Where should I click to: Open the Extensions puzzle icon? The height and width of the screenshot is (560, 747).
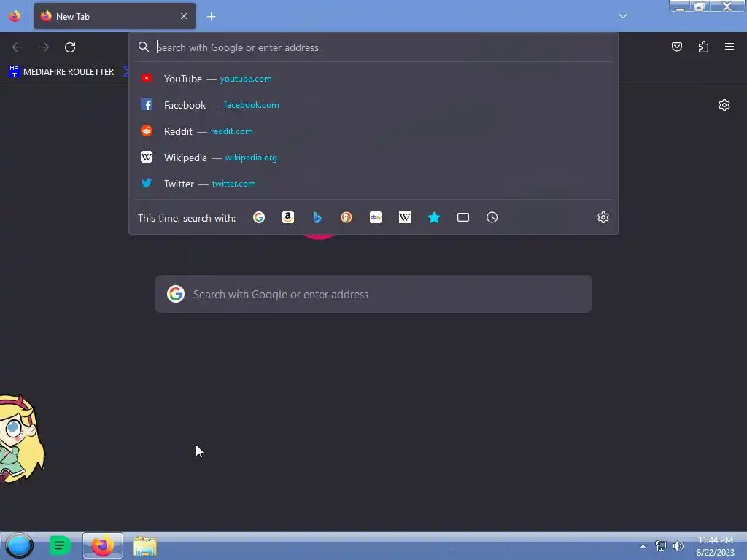[x=703, y=47]
